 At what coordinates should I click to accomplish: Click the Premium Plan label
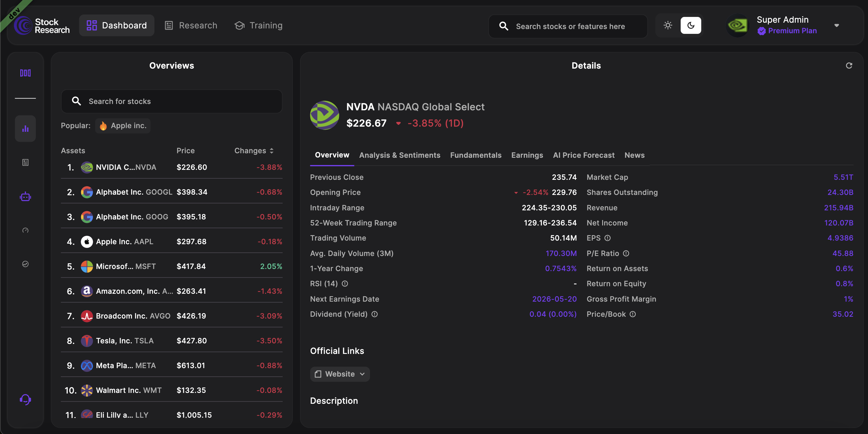click(x=792, y=31)
